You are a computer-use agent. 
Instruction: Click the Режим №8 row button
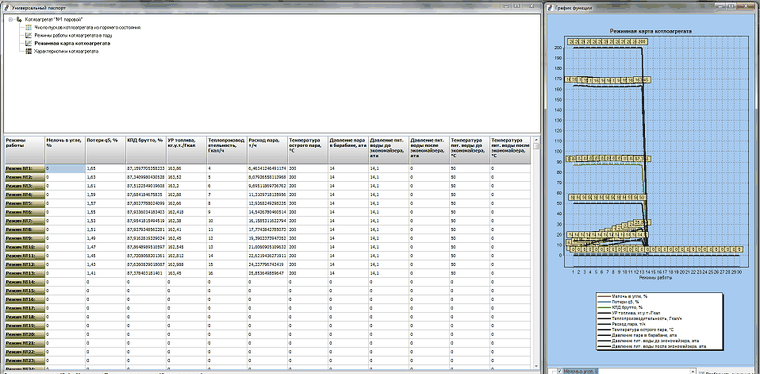click(25, 230)
